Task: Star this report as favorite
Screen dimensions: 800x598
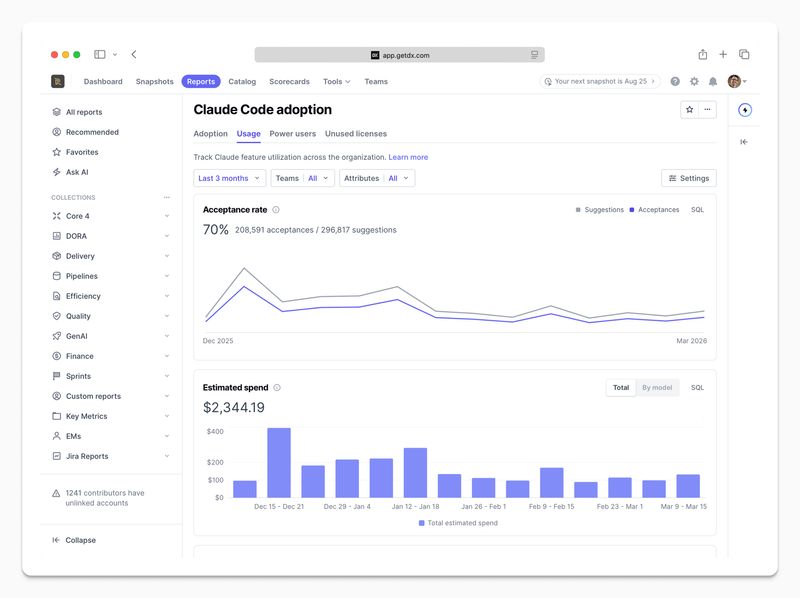Action: 689,110
